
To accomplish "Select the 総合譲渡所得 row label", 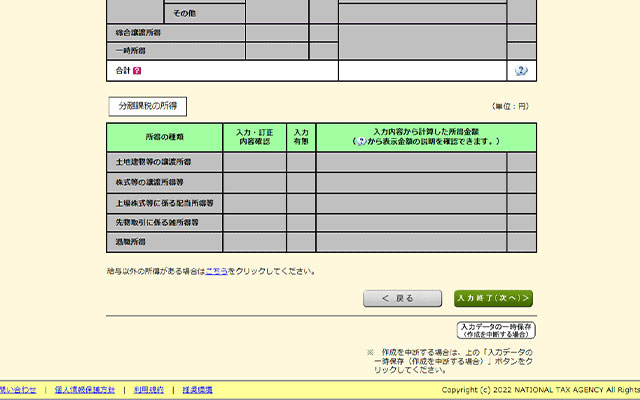I will [138, 33].
